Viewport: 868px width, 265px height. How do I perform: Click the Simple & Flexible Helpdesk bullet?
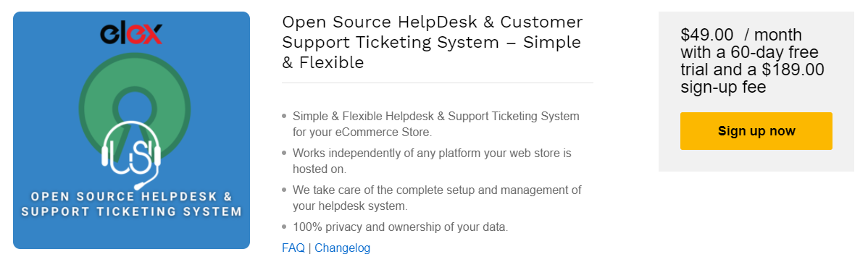tap(435, 125)
